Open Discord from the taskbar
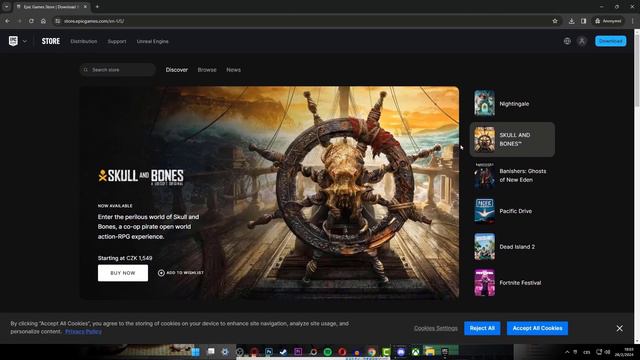Viewport: 640px width, 360px height. [401, 351]
